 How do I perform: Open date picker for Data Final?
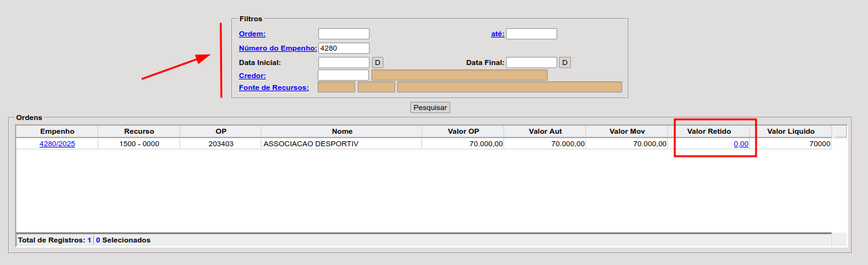click(x=564, y=62)
